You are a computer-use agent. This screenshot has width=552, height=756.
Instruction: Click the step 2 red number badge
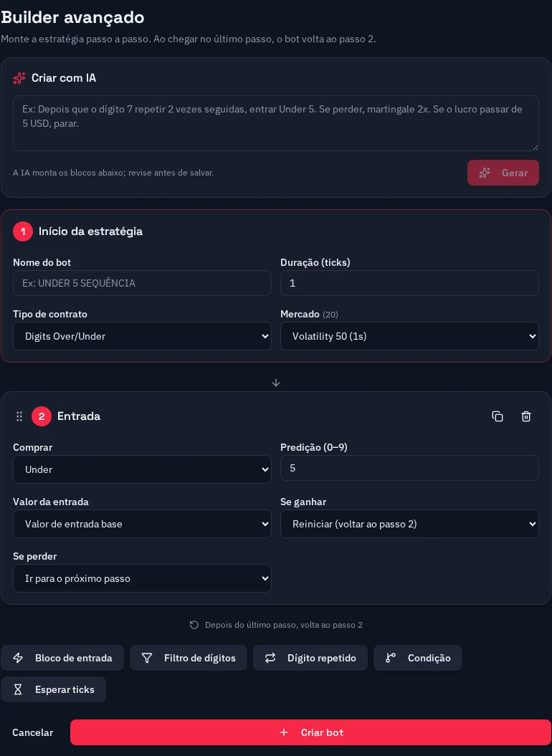tap(42, 416)
